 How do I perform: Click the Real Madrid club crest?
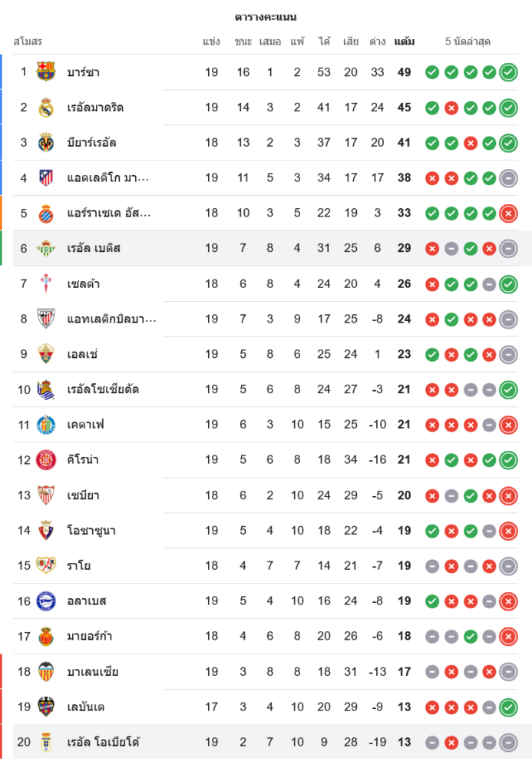click(46, 108)
